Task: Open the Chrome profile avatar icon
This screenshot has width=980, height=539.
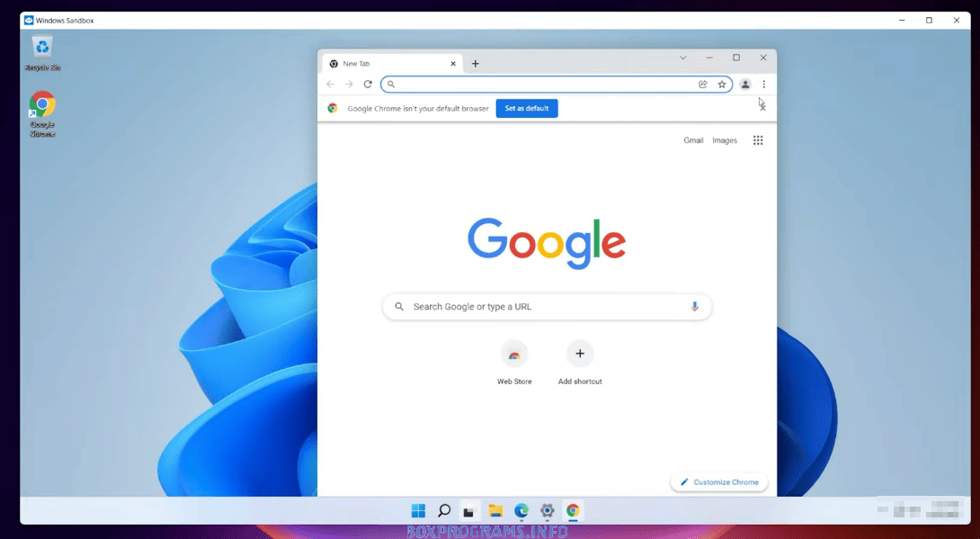Action: click(x=744, y=85)
